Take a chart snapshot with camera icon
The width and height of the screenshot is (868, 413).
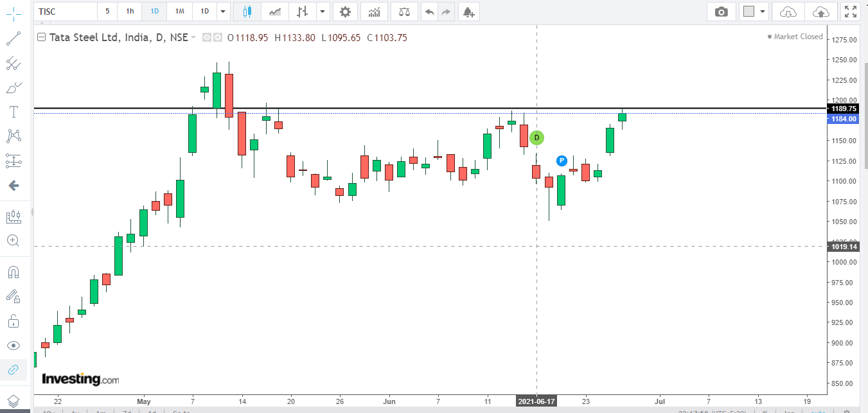coord(722,12)
